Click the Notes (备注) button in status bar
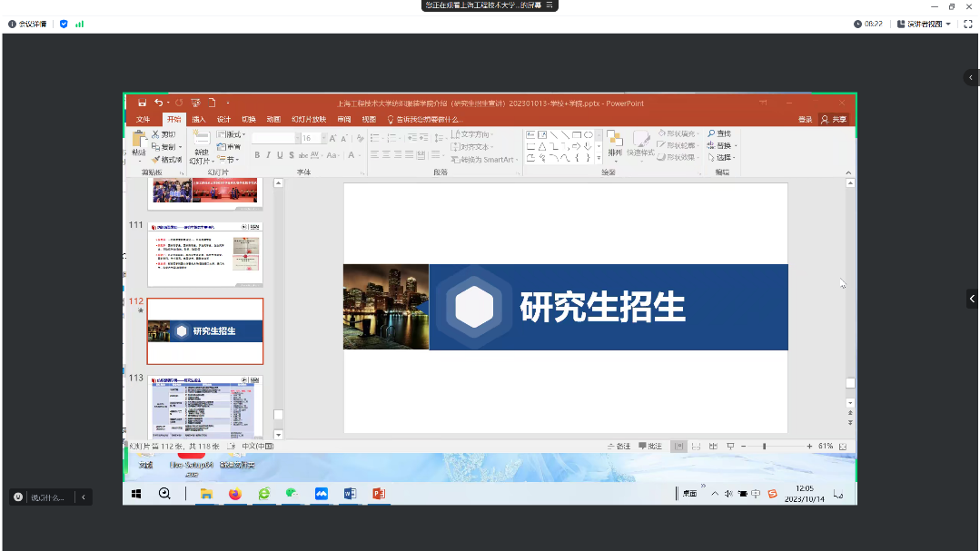Screen dimensions: 980x551 [x=619, y=447]
